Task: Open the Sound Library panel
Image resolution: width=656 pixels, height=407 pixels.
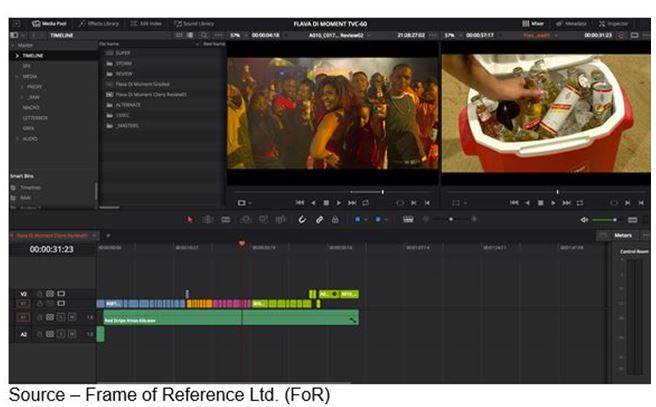Action: [194, 24]
